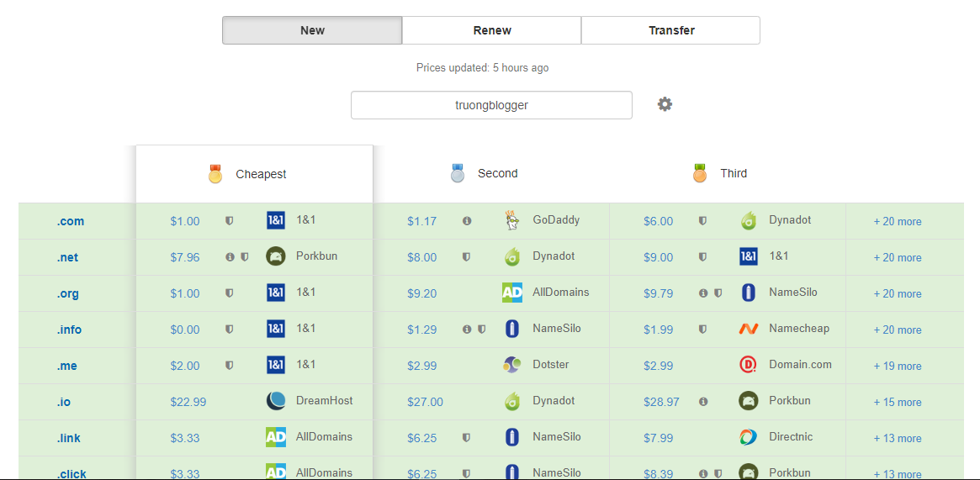Click the $27.00 Dynadot price
Image resolution: width=980 pixels, height=480 pixels.
(x=425, y=402)
